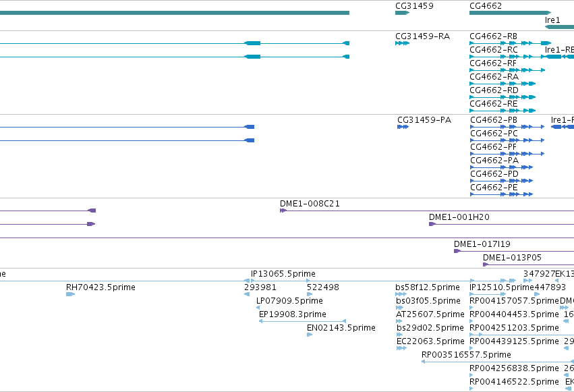Select feature 522498
The height and width of the screenshot is (392, 574).
(x=323, y=287)
